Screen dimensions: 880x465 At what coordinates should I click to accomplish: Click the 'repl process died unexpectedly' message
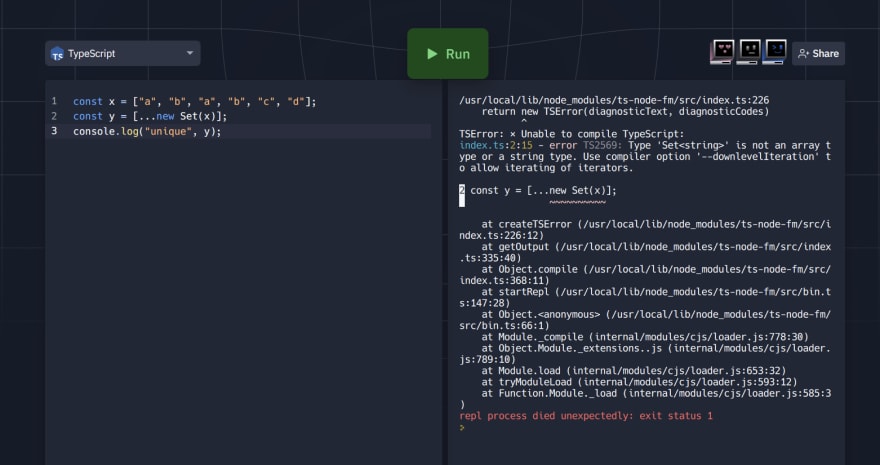click(x=586, y=416)
